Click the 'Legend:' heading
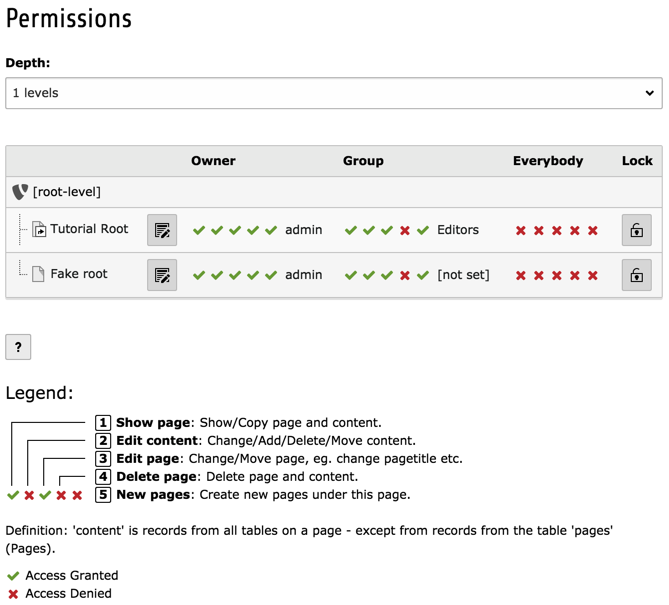The height and width of the screenshot is (605, 669). coord(39,393)
